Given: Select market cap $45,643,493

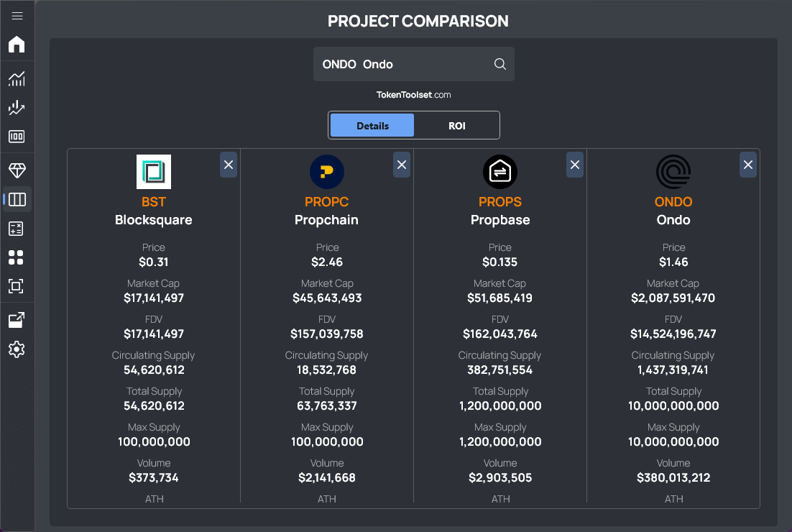Looking at the screenshot, I should coord(327,298).
